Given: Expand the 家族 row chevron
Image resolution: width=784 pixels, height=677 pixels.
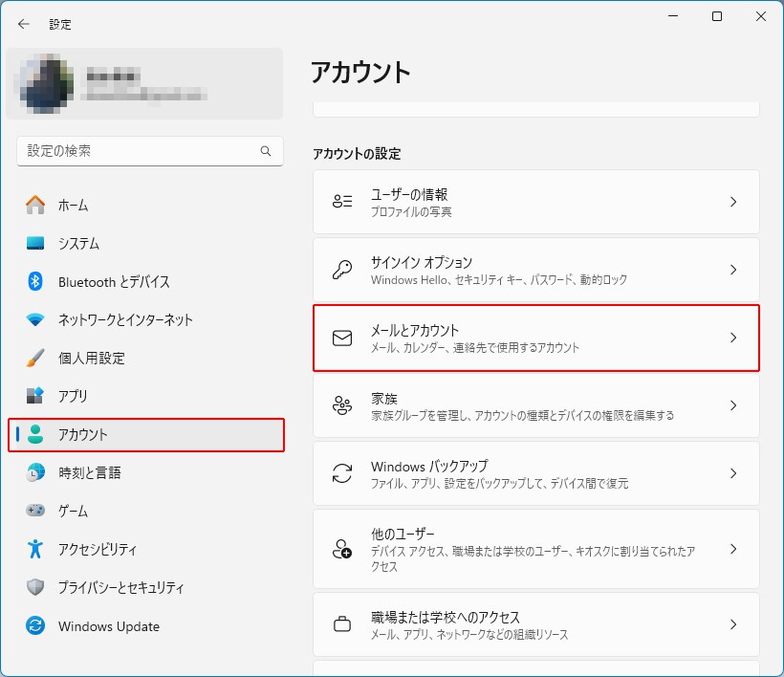Looking at the screenshot, I should 733,405.
